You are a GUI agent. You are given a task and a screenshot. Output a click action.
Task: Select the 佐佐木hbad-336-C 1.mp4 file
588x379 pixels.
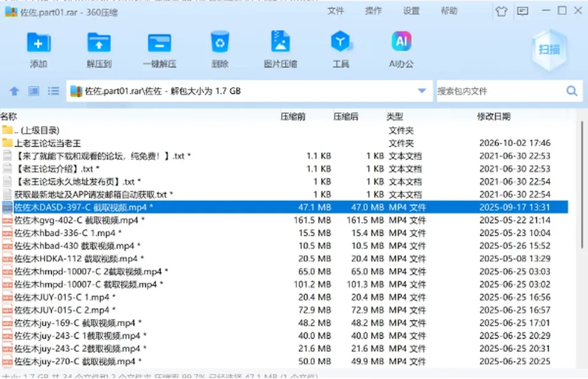click(67, 233)
